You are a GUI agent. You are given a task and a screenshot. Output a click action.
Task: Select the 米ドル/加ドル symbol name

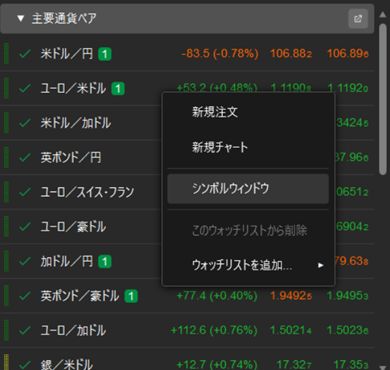click(76, 123)
